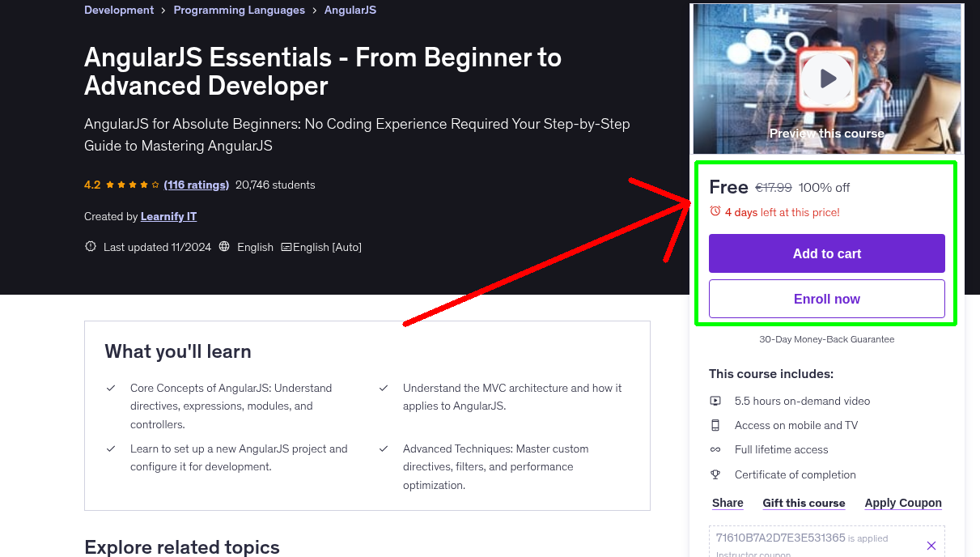Click the clock icon next to Last updated

pyautogui.click(x=90, y=247)
